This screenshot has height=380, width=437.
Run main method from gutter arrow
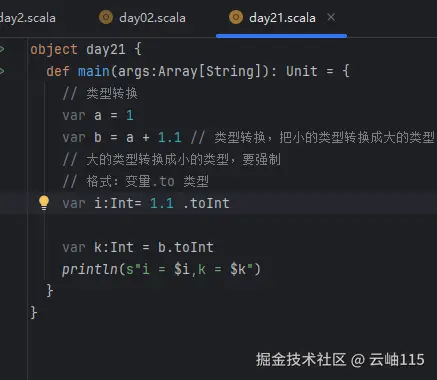pyautogui.click(x=2, y=71)
